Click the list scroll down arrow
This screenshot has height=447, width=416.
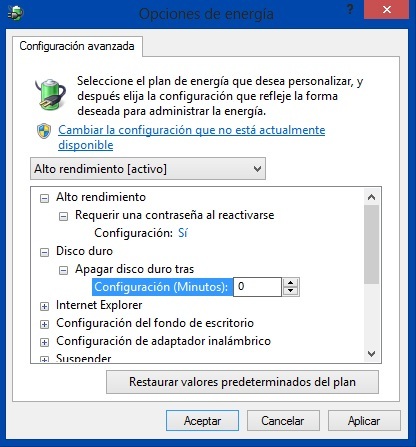point(371,353)
